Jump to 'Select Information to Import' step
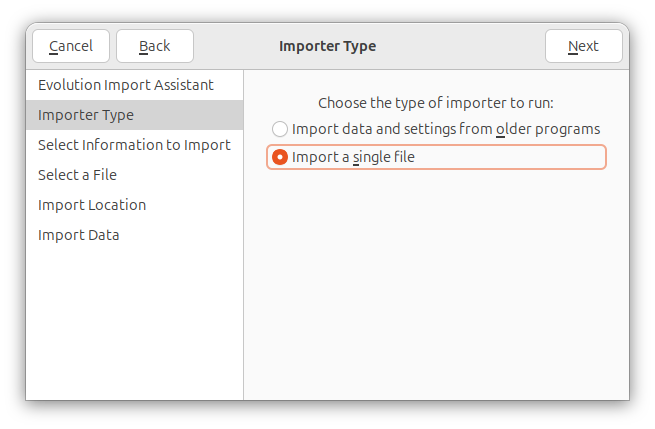Viewport: 655px width, 429px height. [135, 145]
